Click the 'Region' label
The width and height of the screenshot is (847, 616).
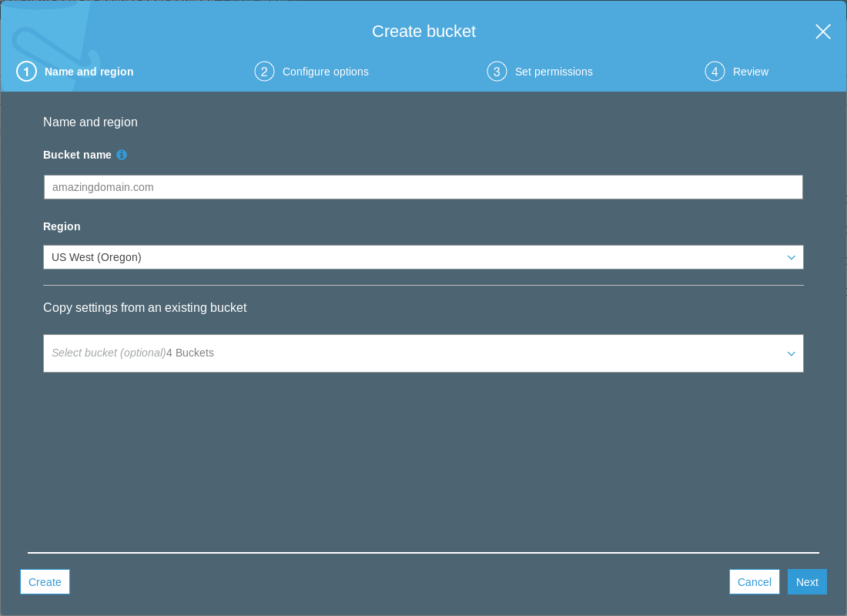tap(62, 226)
